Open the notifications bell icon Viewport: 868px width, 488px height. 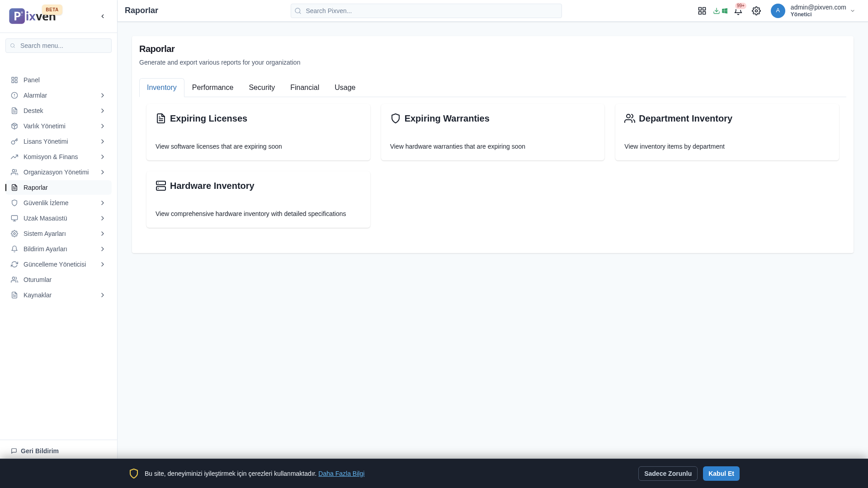click(738, 11)
